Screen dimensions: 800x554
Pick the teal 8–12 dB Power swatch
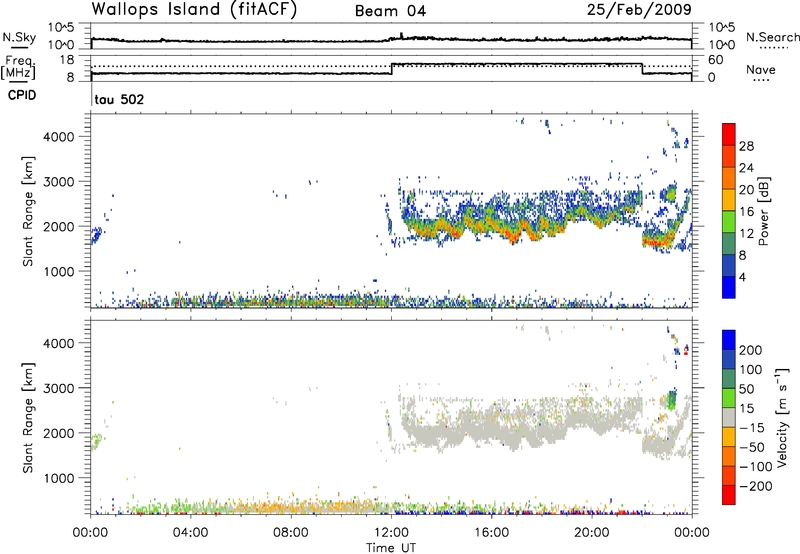(x=729, y=243)
